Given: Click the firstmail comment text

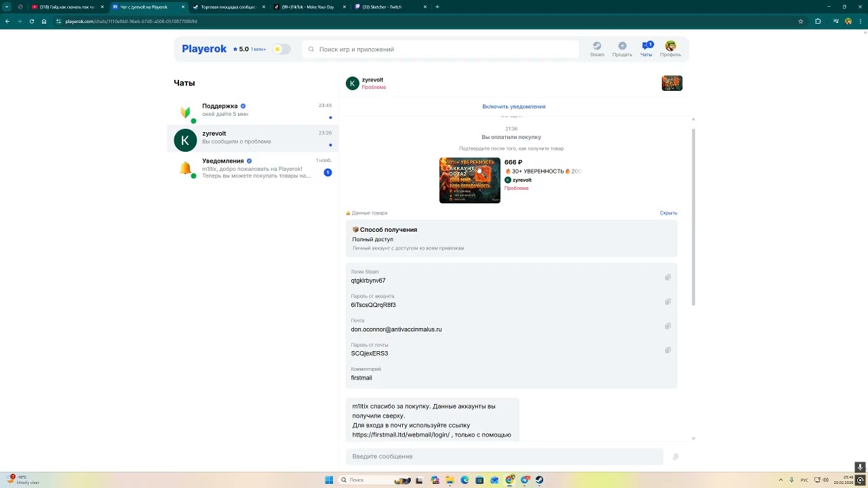Looking at the screenshot, I should pos(361,378).
